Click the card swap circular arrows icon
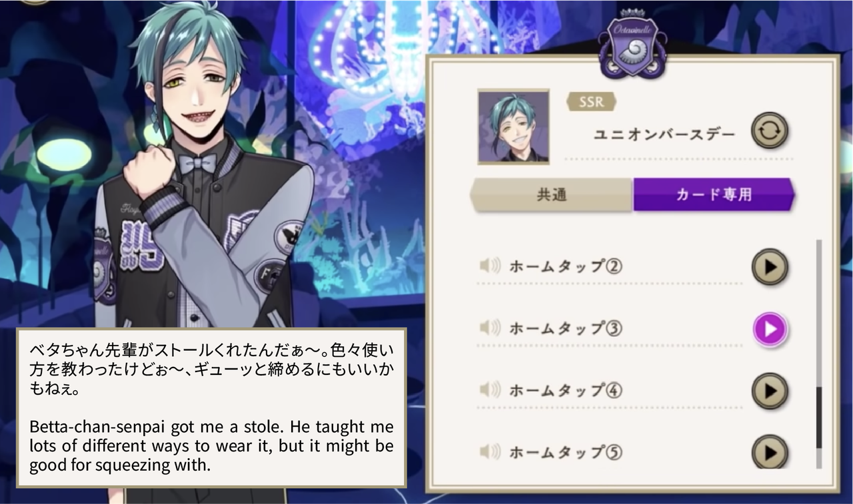Image resolution: width=853 pixels, height=504 pixels. pos(770,130)
